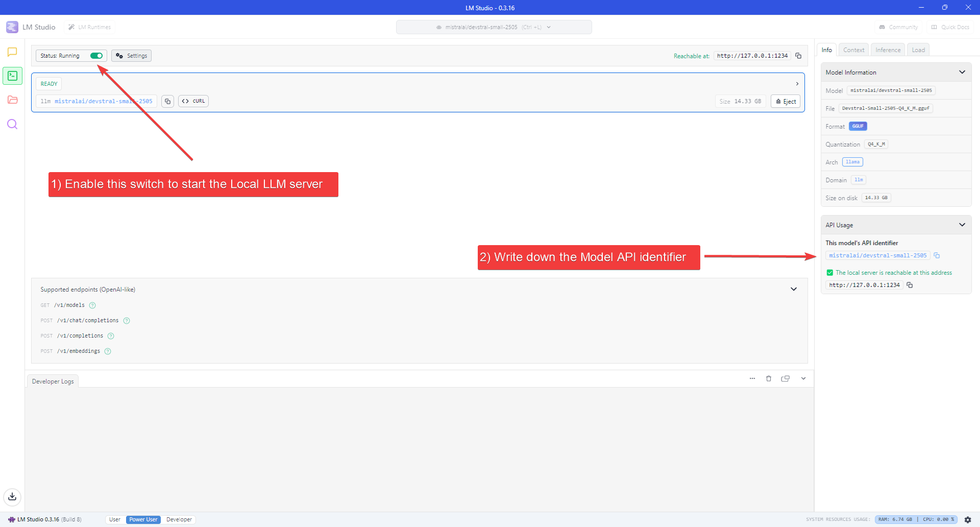
Task: Click the Size on disk 14.33 GB value
Action: tap(876, 198)
